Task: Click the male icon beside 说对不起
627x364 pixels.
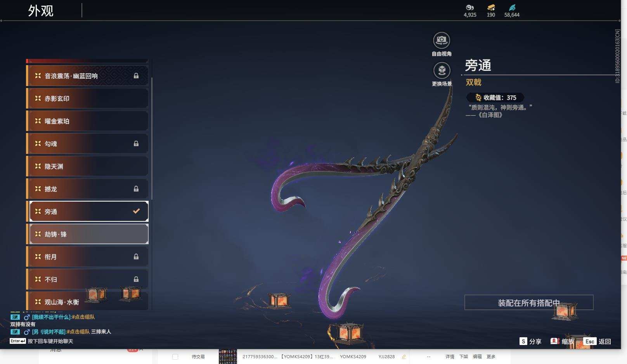Action: 27,332
